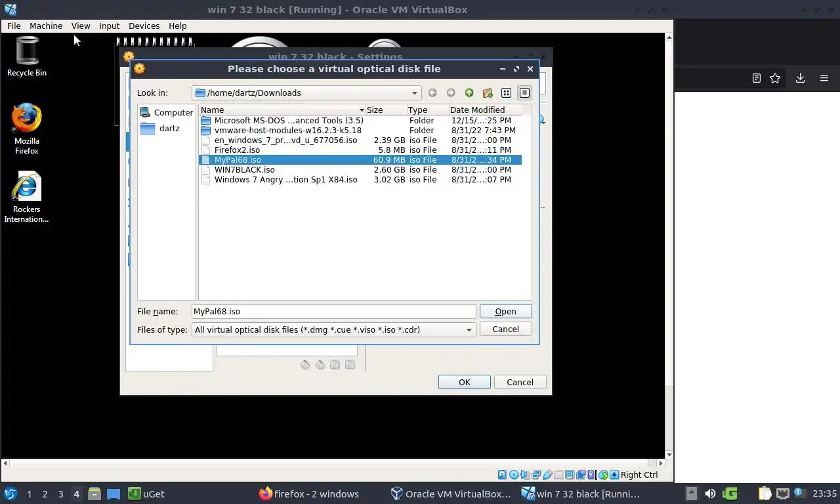This screenshot has width=840, height=504.
Task: Select Windows 7 Angry Sp1 X84.iso
Action: [x=360, y=180]
